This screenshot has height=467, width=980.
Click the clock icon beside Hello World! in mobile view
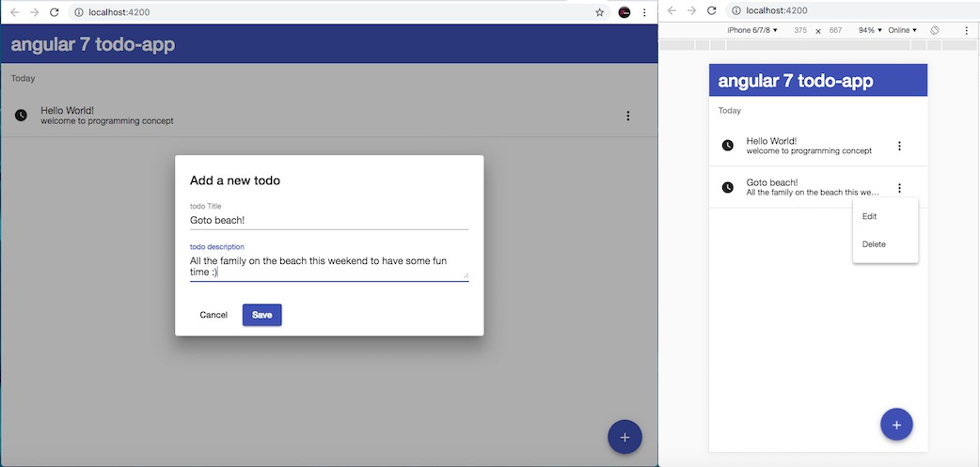point(727,146)
